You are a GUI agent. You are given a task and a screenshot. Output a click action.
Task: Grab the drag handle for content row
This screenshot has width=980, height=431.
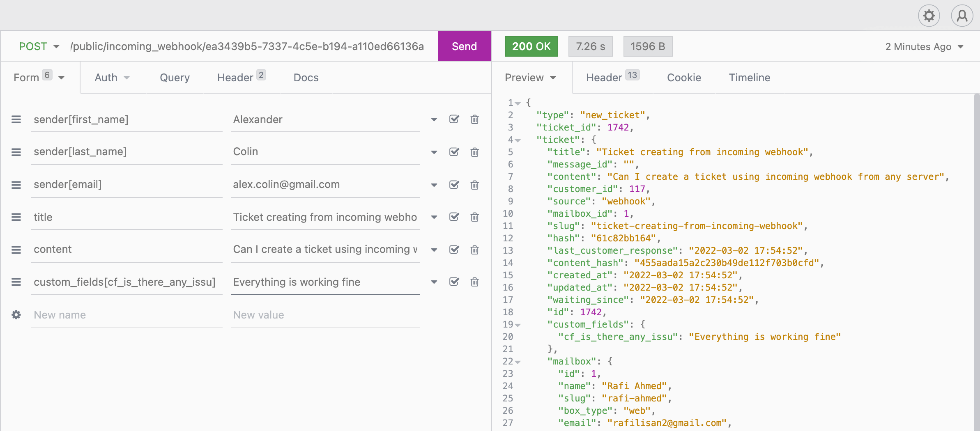[16, 250]
